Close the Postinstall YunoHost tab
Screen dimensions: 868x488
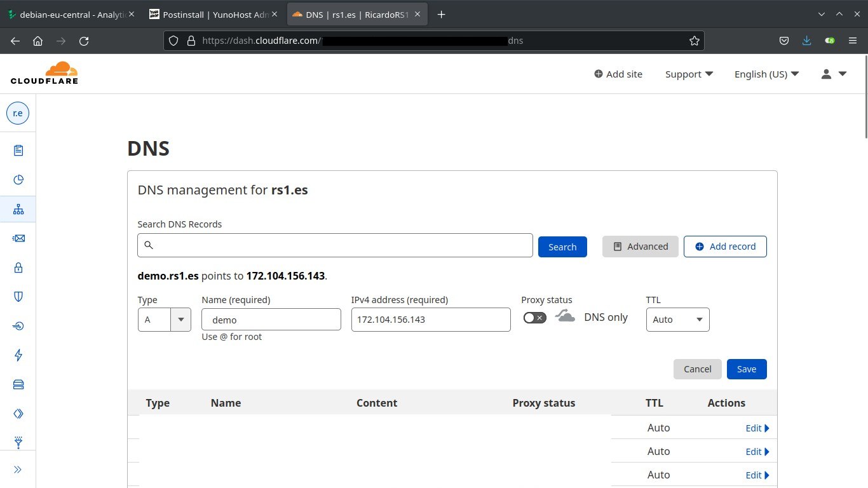[274, 14]
